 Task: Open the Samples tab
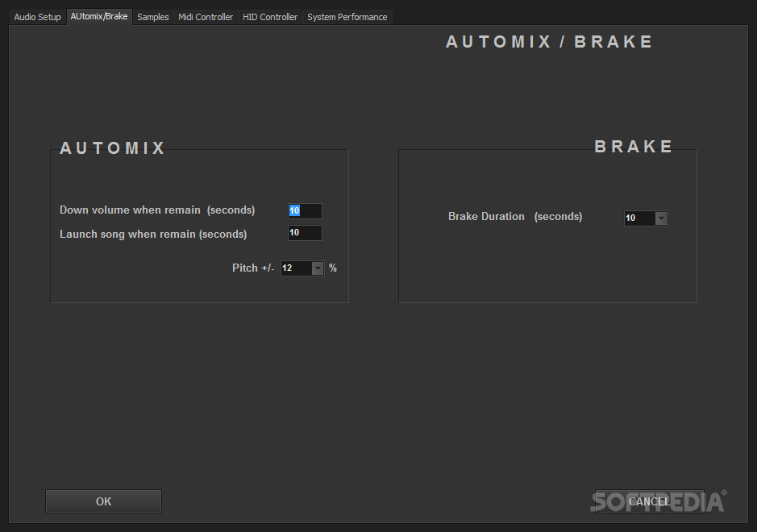153,17
